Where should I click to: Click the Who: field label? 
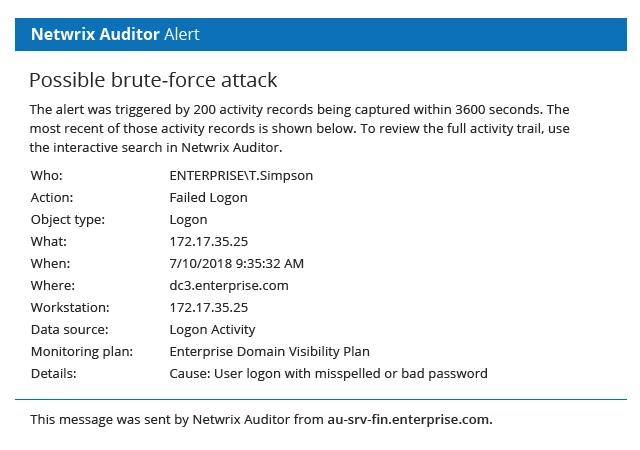pos(47,176)
